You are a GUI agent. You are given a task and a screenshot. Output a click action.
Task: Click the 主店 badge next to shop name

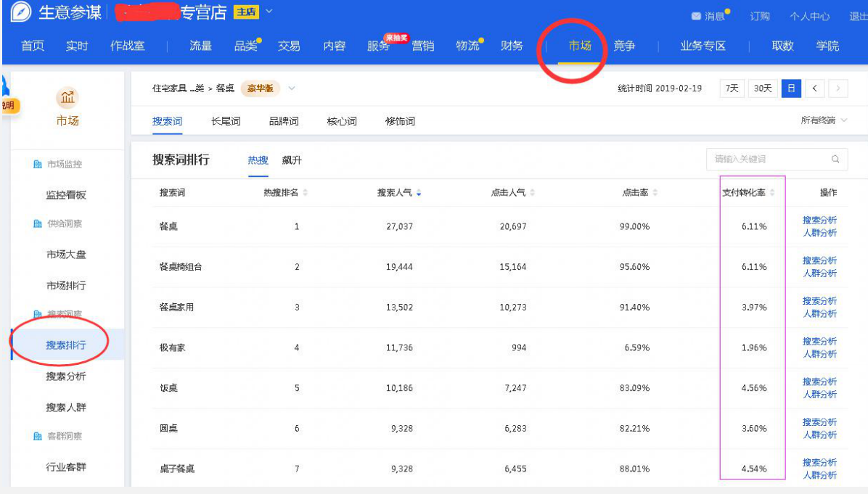coord(246,12)
